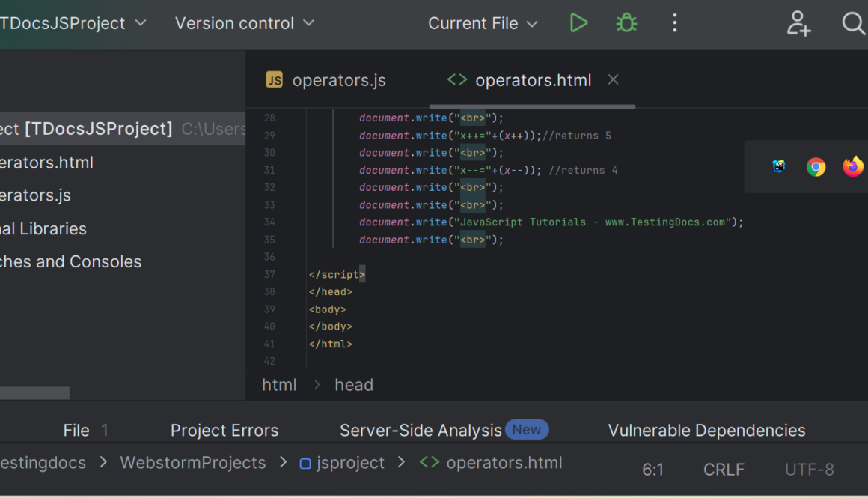Expand the Current File run configuration dropdown
Image resolution: width=868 pixels, height=498 pixels.
(x=483, y=24)
